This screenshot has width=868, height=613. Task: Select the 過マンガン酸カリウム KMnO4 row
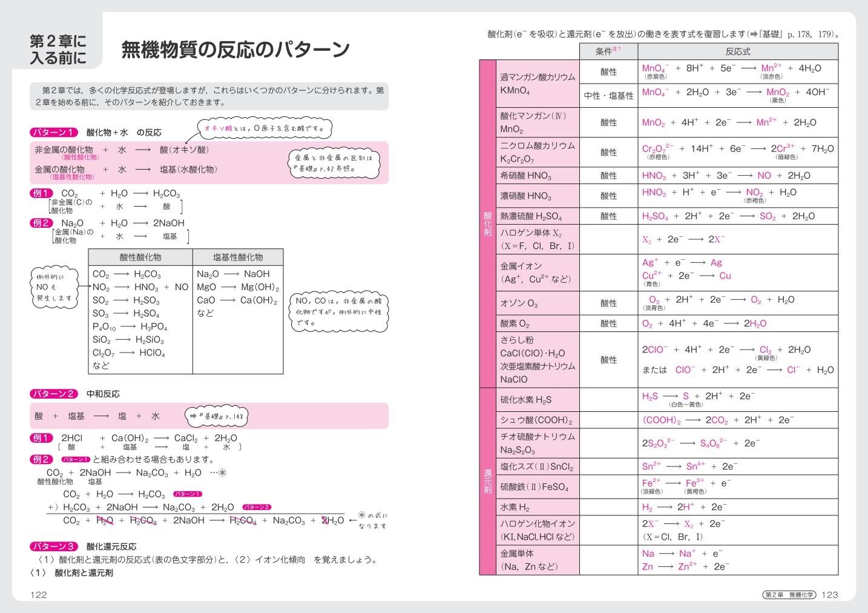[x=538, y=82]
